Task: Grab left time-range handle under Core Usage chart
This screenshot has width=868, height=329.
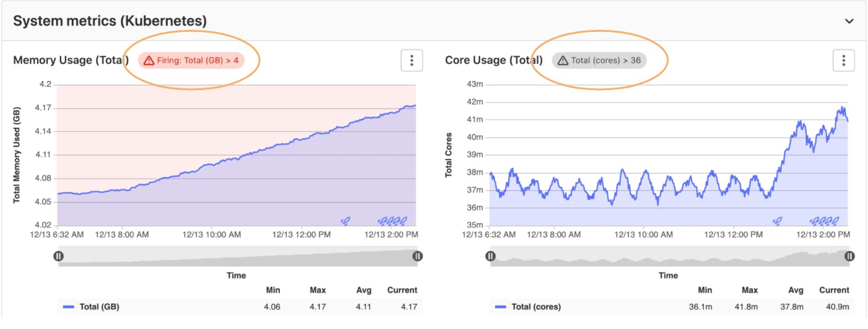Action: coord(490,256)
